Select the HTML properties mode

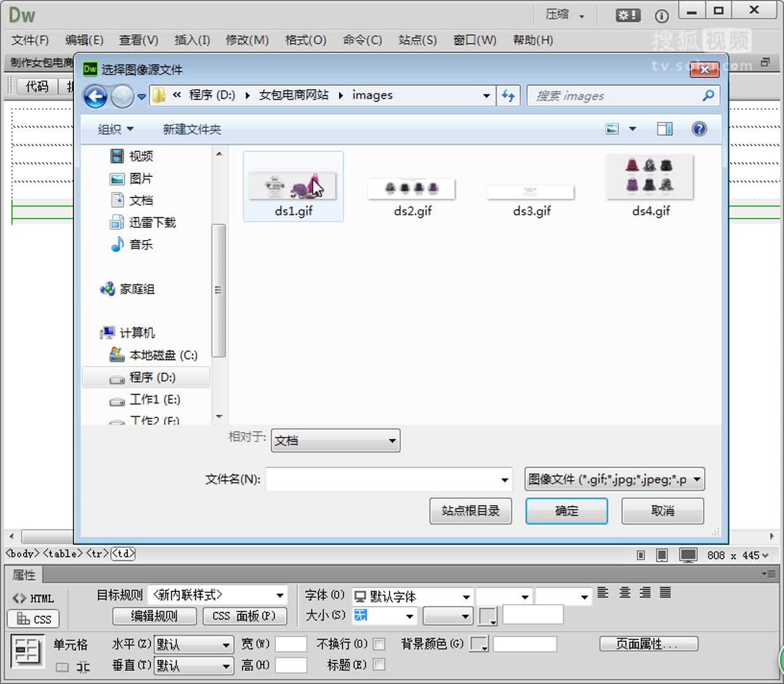[x=34, y=598]
